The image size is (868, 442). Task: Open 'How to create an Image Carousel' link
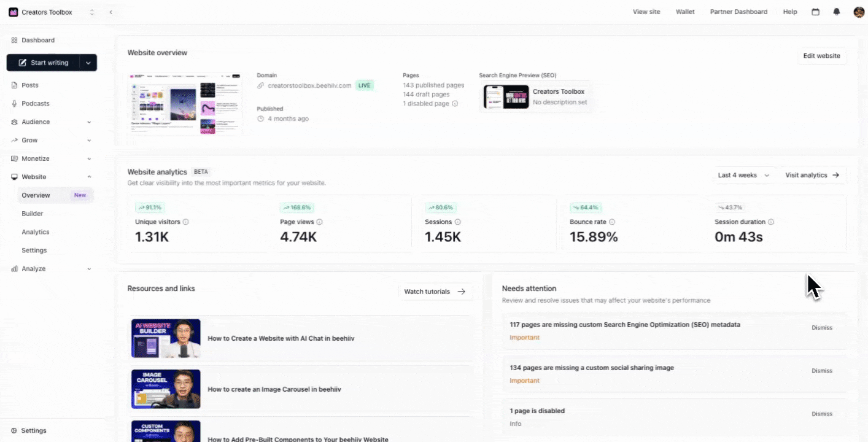pyautogui.click(x=274, y=389)
